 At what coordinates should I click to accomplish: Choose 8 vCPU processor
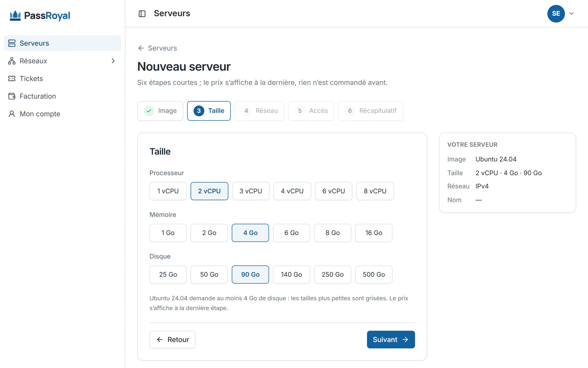click(x=375, y=191)
